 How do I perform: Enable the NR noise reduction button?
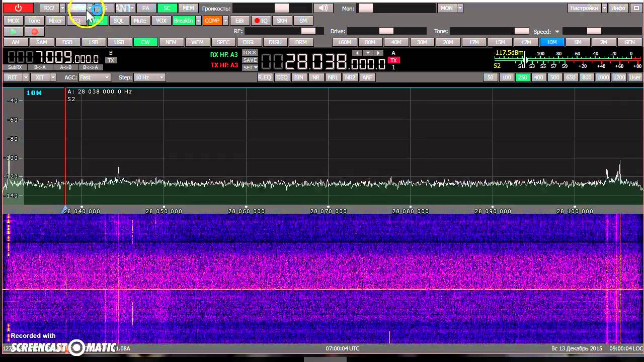coord(316,77)
